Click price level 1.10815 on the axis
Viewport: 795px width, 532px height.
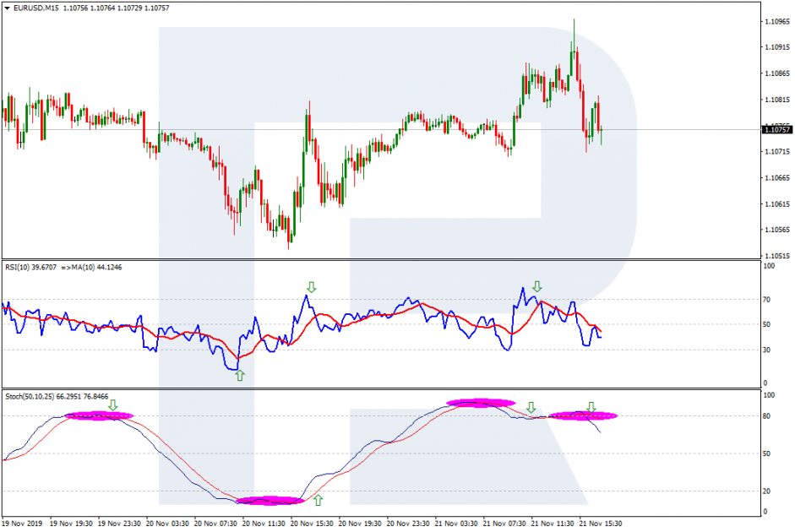[x=777, y=100]
